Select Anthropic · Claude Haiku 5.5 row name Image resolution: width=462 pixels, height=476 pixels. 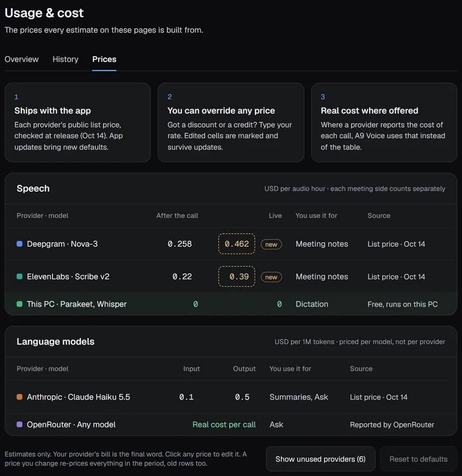pos(79,397)
